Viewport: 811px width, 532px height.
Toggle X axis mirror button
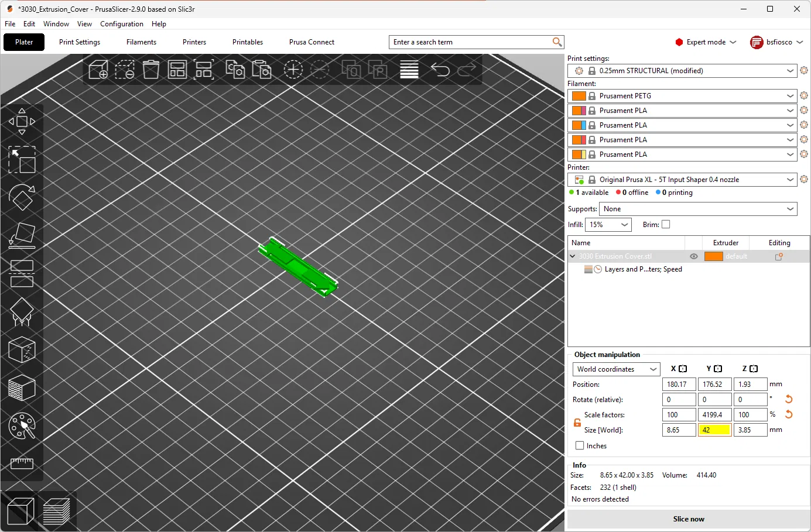click(x=683, y=369)
